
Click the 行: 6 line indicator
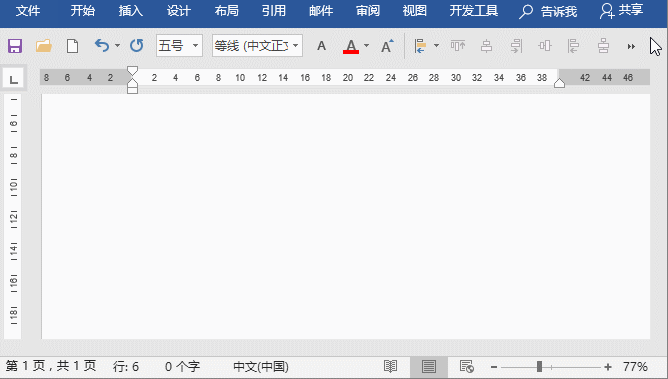[126, 367]
